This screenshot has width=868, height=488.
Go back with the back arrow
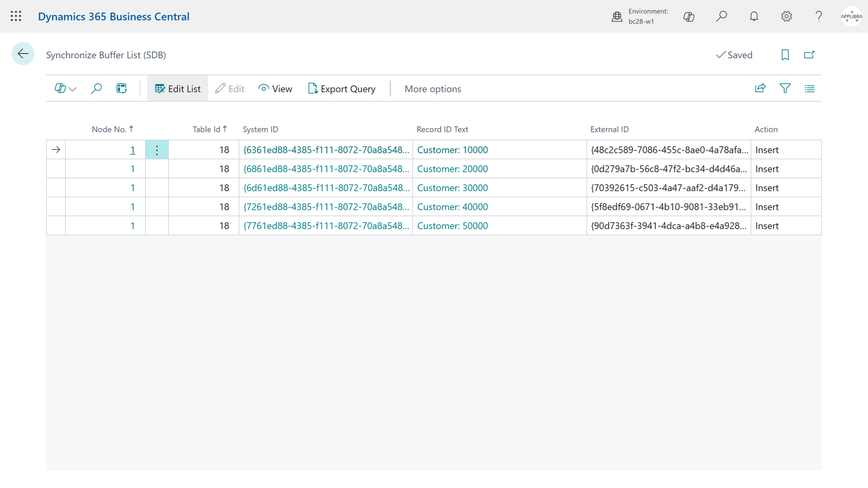[x=23, y=54]
